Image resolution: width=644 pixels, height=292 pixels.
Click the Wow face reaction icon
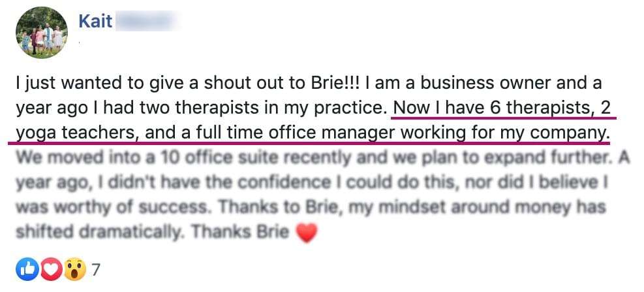[74, 269]
